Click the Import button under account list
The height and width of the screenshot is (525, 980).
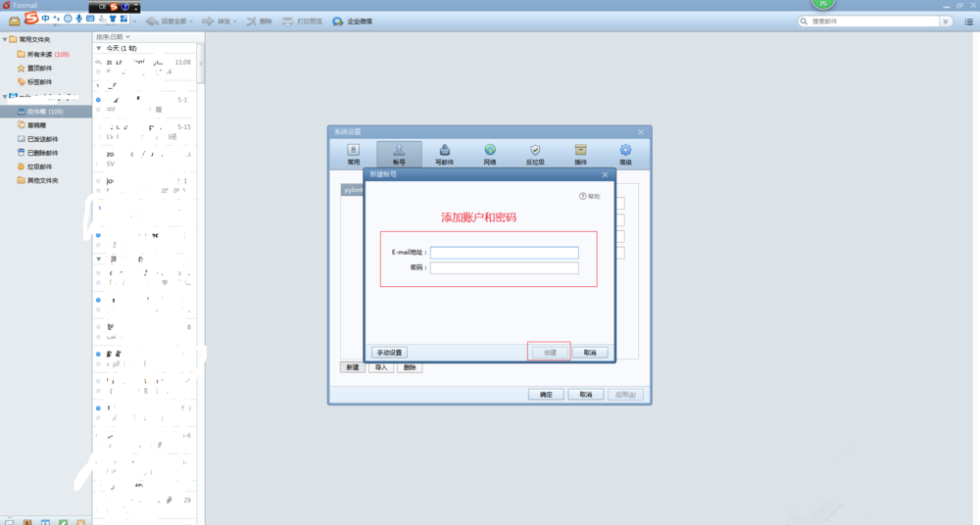pos(381,367)
